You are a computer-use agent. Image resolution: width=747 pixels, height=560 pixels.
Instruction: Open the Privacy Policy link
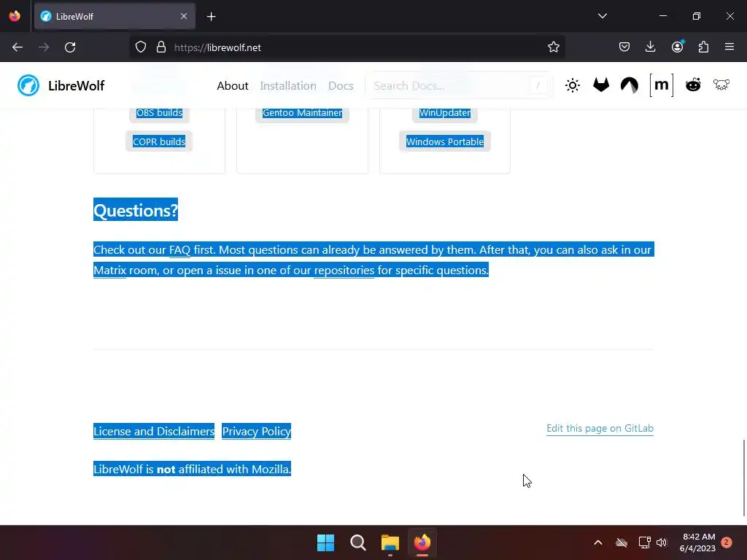256,432
